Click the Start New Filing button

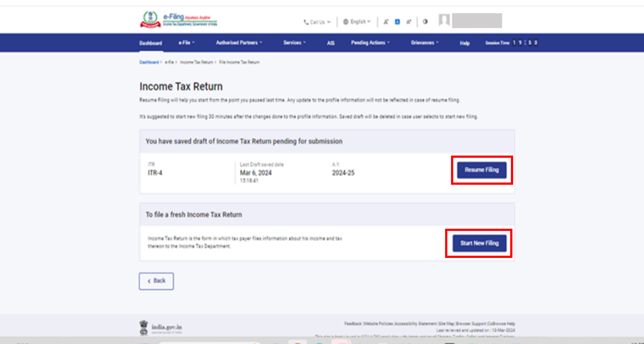click(x=479, y=243)
